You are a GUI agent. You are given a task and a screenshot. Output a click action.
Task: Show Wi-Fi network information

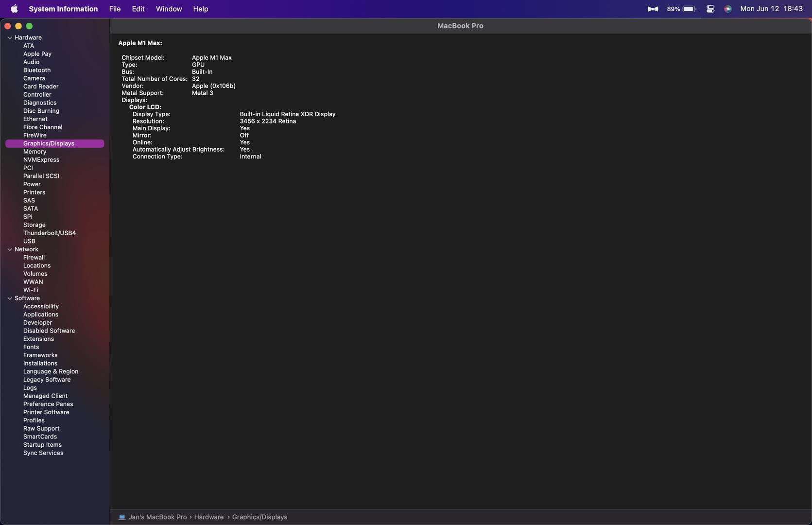(31, 290)
